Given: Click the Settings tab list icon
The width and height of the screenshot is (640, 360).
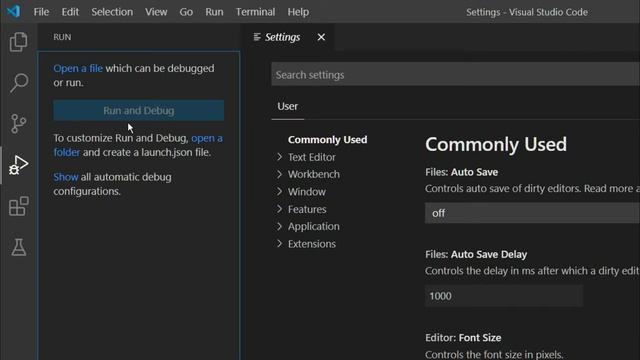Looking at the screenshot, I should (257, 37).
